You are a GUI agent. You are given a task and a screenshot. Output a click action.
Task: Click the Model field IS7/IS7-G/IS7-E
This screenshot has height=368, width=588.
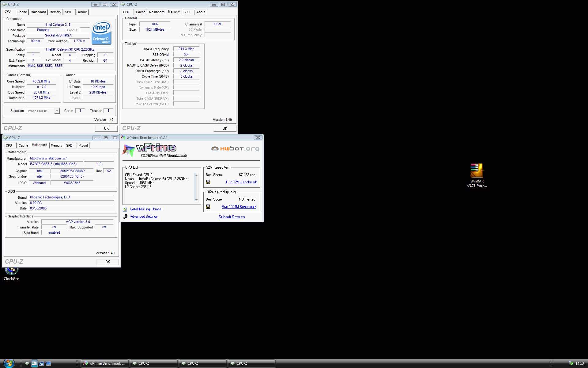point(56,164)
